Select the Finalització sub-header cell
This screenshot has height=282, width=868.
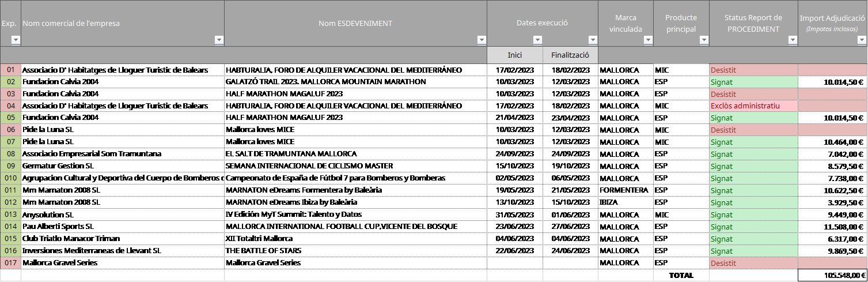(570, 55)
